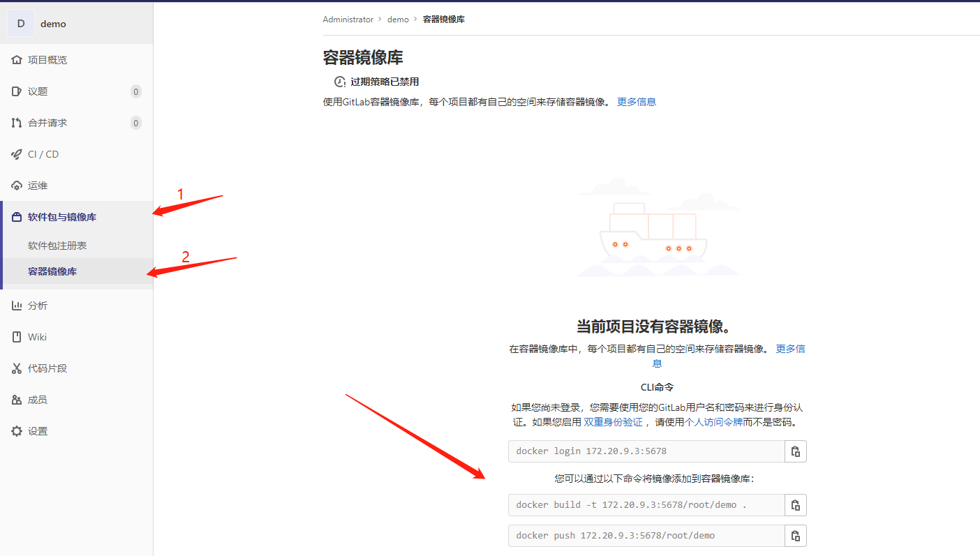Click the docker push command field
The height and width of the screenshot is (556, 980).
646,536
